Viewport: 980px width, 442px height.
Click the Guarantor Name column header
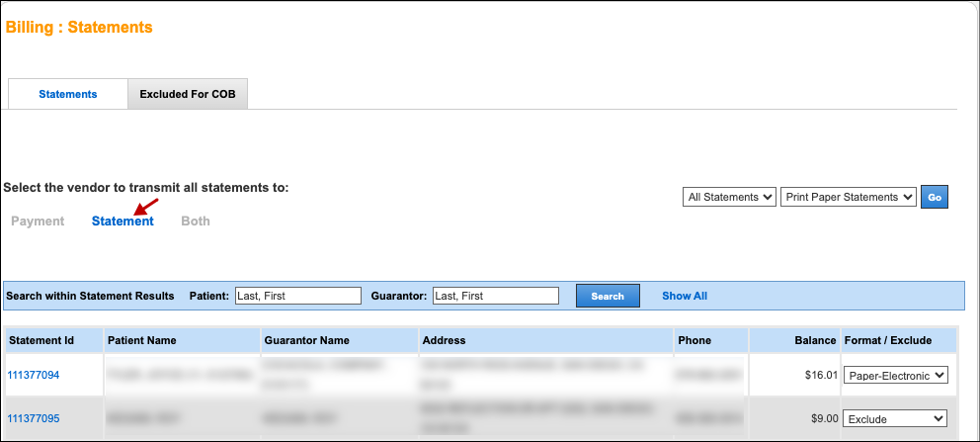pyautogui.click(x=307, y=340)
